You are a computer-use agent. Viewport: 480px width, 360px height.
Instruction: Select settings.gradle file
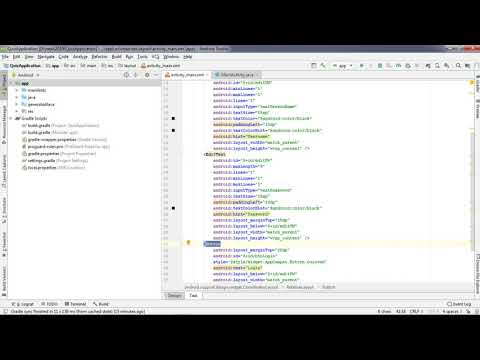[55, 161]
